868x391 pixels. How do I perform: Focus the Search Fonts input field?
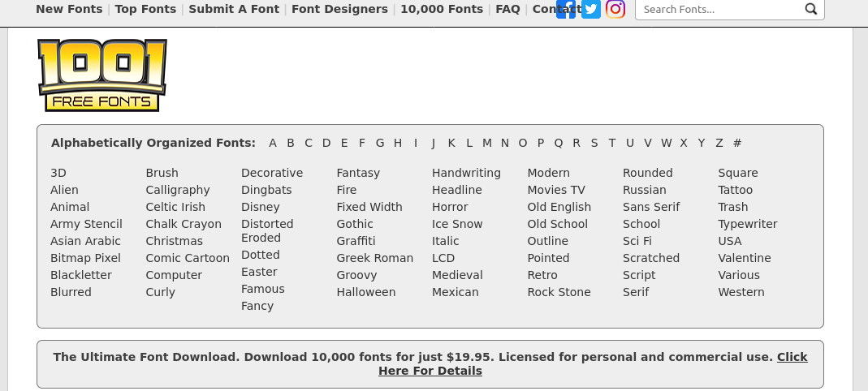719,10
